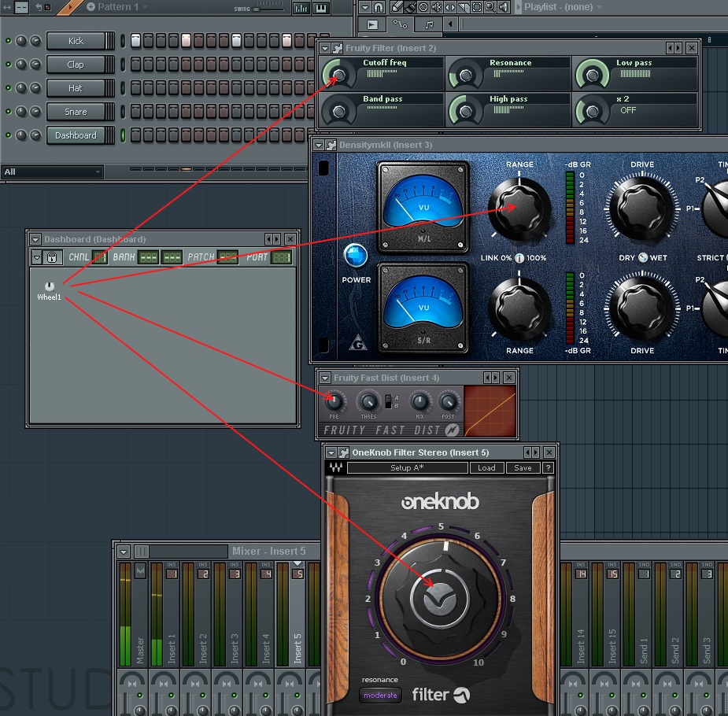Click the Cutoff freq knob in Fruity Filter
728x716 pixels.
[339, 76]
